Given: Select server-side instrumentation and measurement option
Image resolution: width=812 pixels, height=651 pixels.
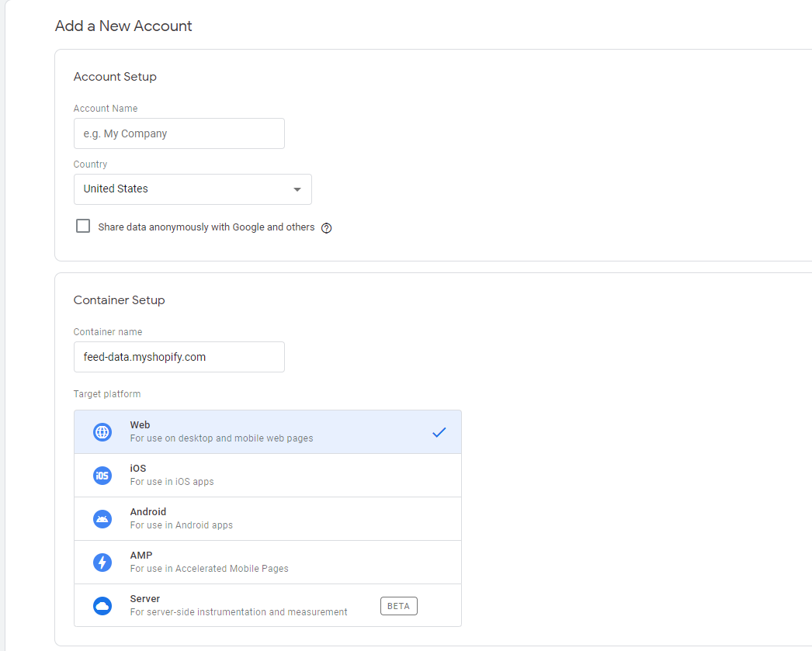Looking at the screenshot, I should [x=238, y=612].
